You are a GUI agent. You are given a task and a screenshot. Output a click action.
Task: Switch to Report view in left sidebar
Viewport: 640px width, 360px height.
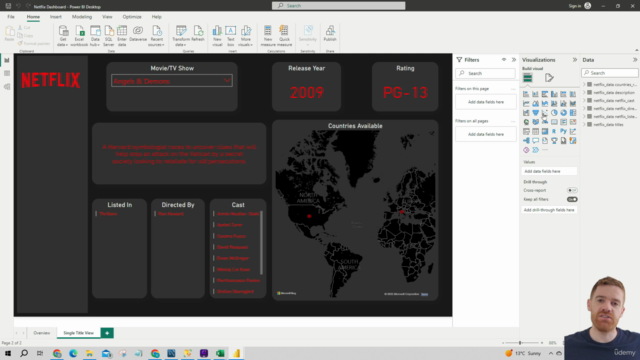point(7,60)
